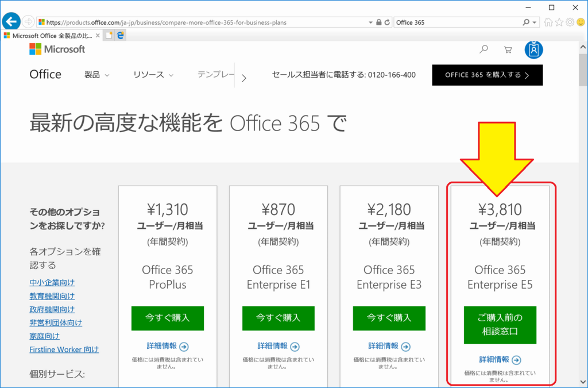
Task: Click the Microsoft logo
Action: point(57,49)
